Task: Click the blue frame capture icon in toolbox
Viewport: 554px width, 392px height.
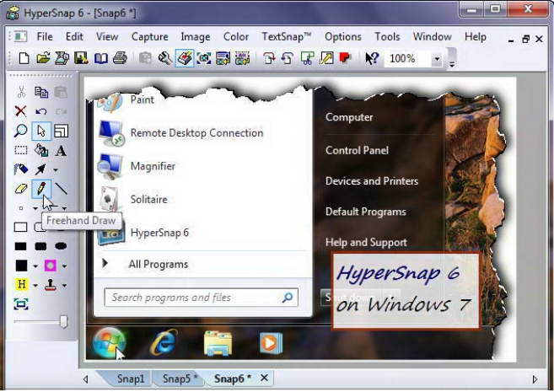Action: click(21, 304)
